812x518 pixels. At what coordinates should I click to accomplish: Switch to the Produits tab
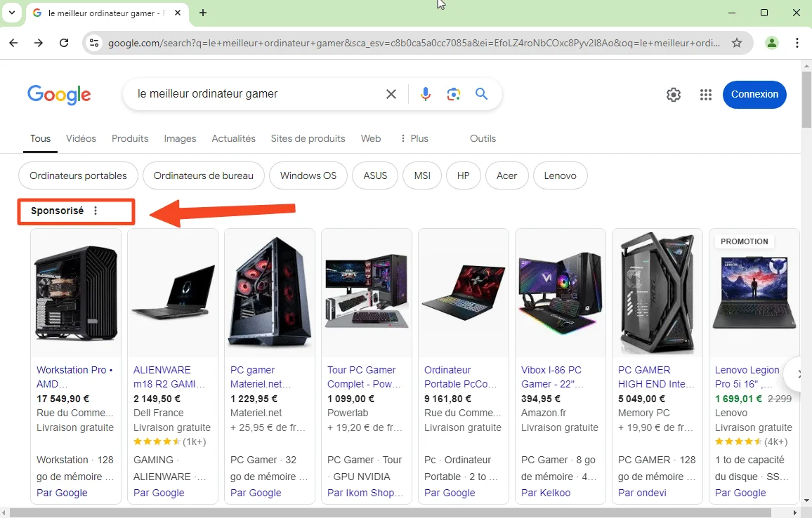pyautogui.click(x=130, y=139)
